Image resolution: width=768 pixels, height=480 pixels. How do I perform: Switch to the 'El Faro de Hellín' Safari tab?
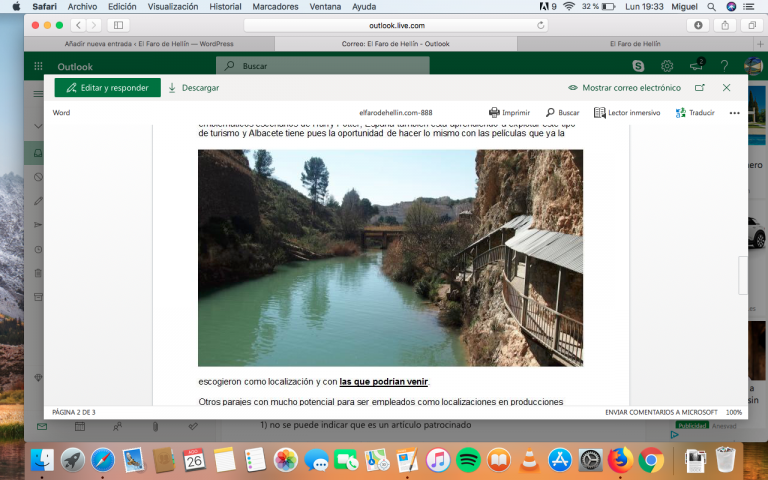pyautogui.click(x=635, y=44)
